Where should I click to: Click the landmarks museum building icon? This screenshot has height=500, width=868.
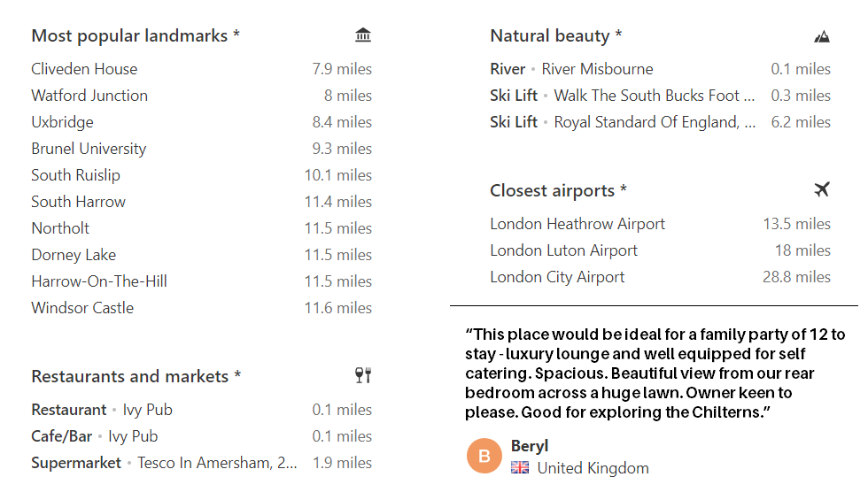tap(363, 35)
